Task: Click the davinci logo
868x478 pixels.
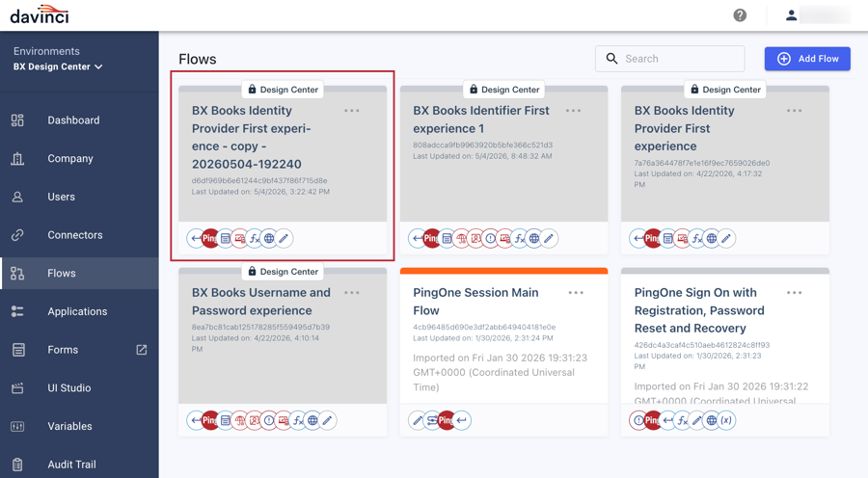Action: coord(40,14)
